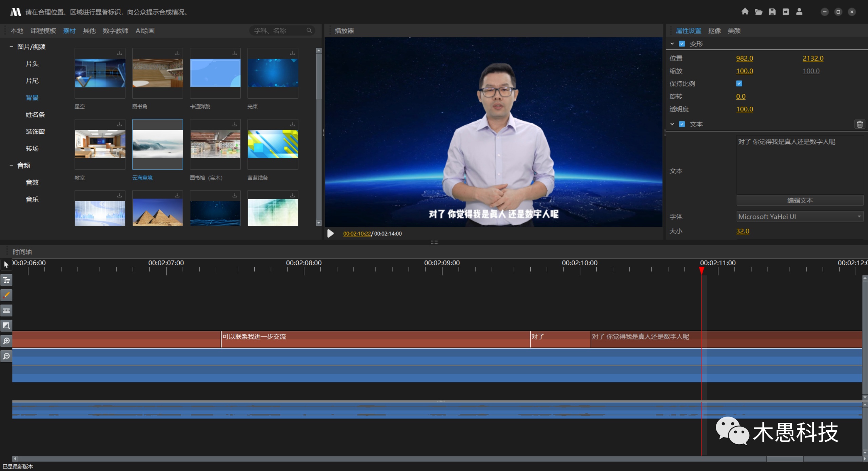Select the pen annotation tool in timeline
The width and height of the screenshot is (868, 471).
click(x=6, y=295)
